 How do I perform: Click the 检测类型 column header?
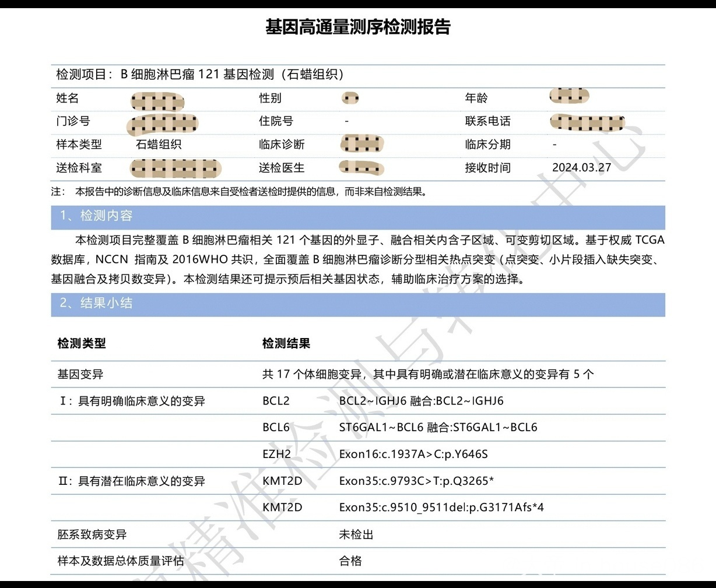pyautogui.click(x=82, y=344)
